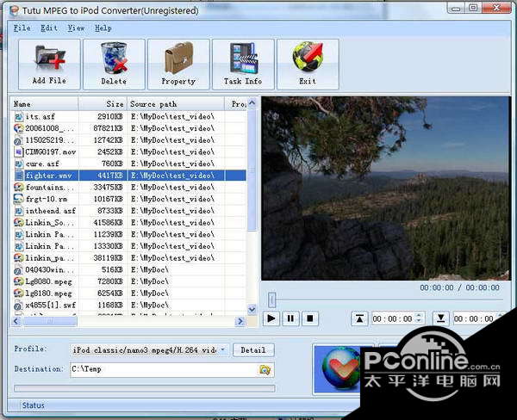Click the Add File toolbar button
Image resolution: width=517 pixels, height=420 pixels.
point(49,65)
